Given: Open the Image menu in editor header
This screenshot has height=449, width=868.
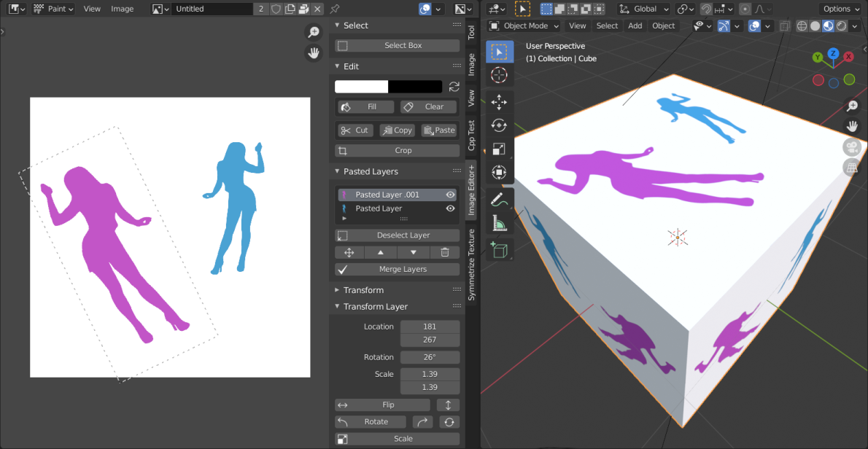Looking at the screenshot, I should (122, 9).
